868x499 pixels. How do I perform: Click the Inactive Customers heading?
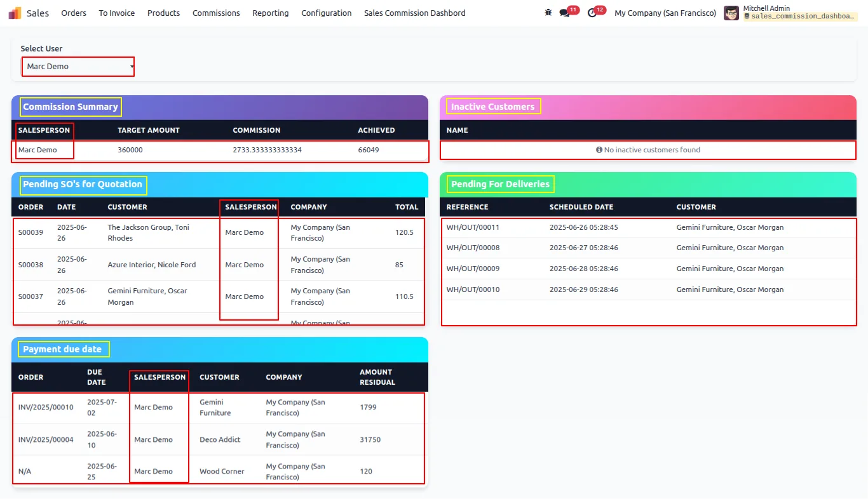[493, 107]
